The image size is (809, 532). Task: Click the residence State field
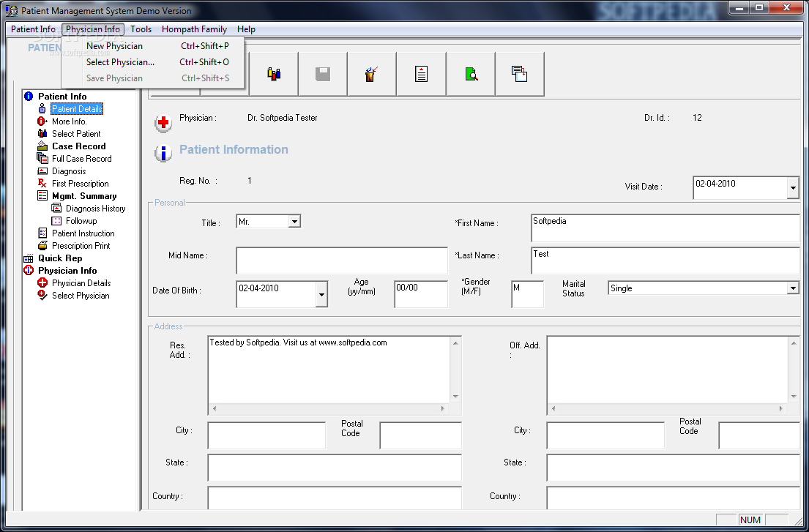coord(335,468)
